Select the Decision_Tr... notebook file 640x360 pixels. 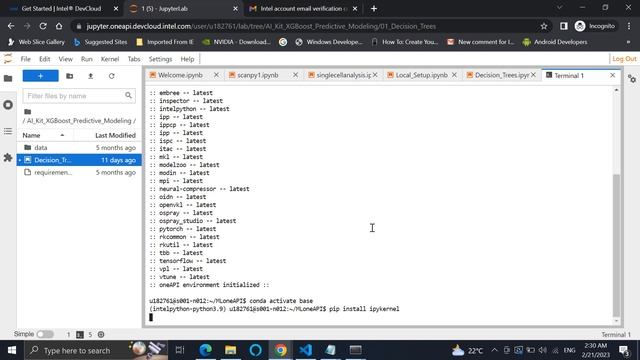click(79, 160)
